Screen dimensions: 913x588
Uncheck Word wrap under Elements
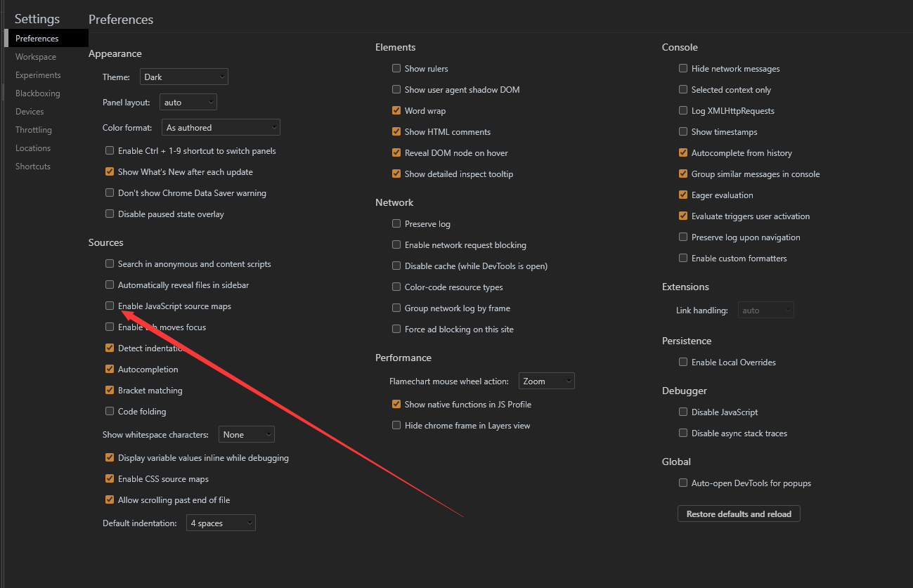[x=396, y=110]
